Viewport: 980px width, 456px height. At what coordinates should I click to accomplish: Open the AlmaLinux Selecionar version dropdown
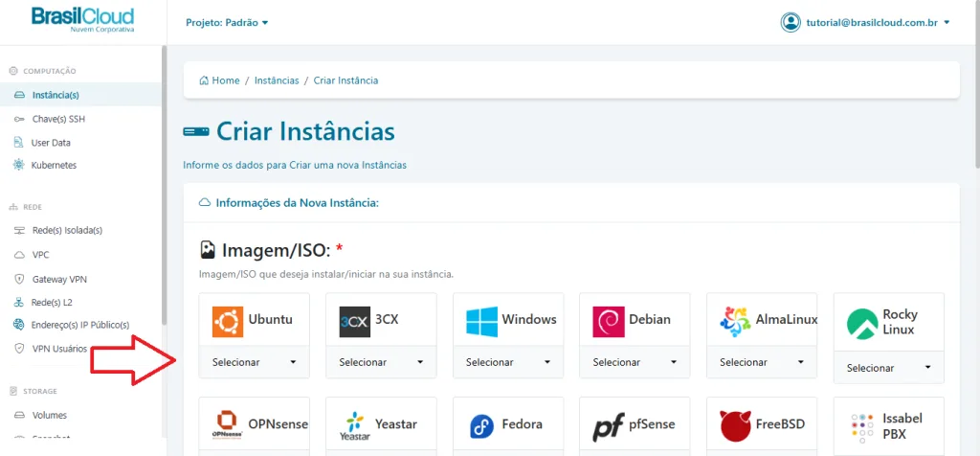762,362
